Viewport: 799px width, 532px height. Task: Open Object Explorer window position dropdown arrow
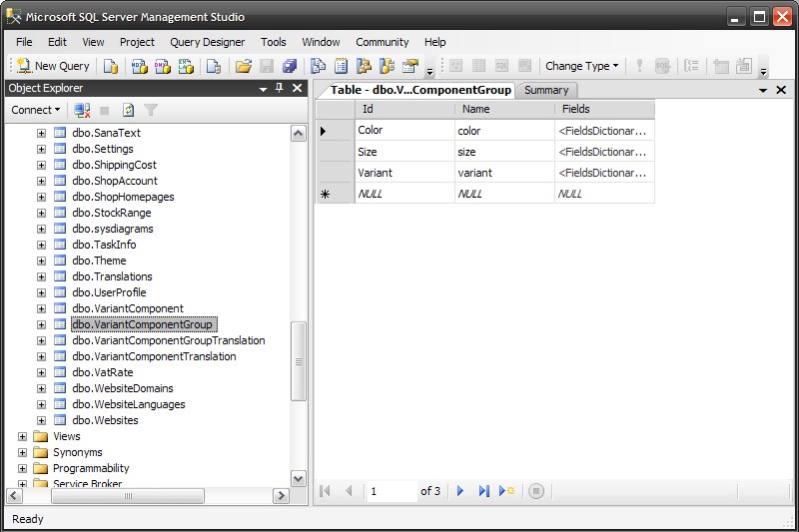[263, 89]
